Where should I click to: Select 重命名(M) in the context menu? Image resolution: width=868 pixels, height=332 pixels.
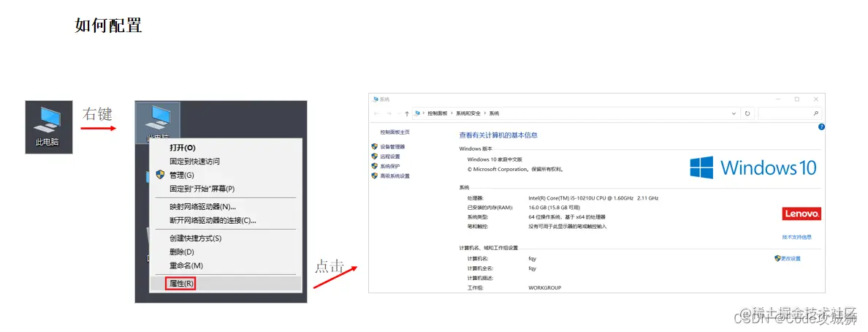point(186,265)
